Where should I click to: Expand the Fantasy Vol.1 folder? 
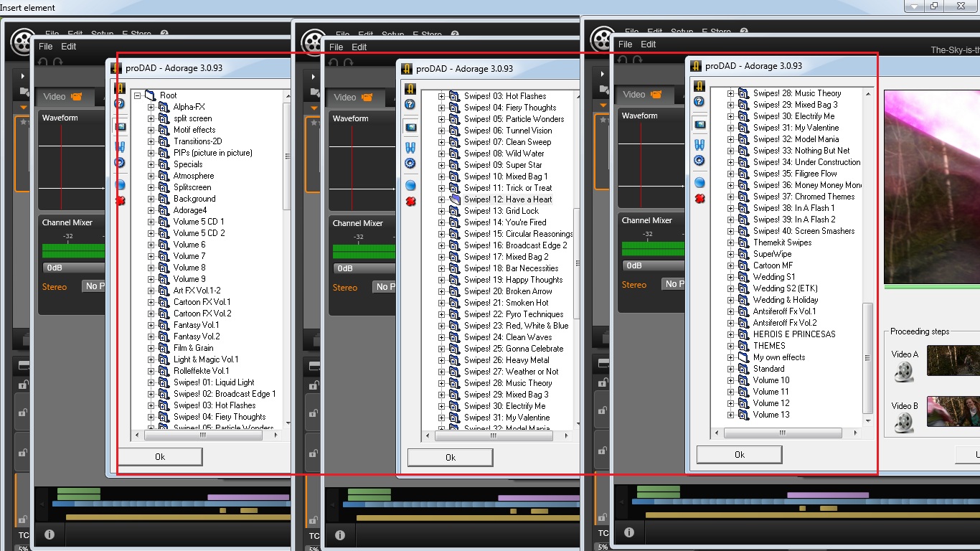tap(151, 325)
